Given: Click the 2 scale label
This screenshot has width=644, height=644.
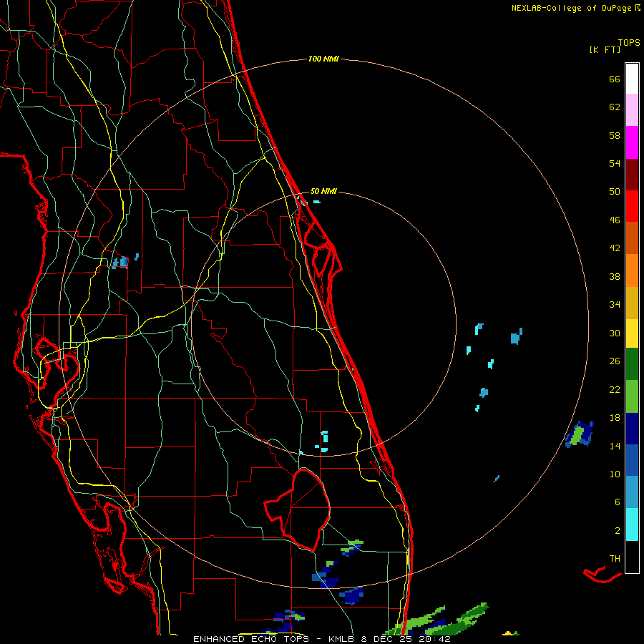Looking at the screenshot, I should tap(618, 531).
